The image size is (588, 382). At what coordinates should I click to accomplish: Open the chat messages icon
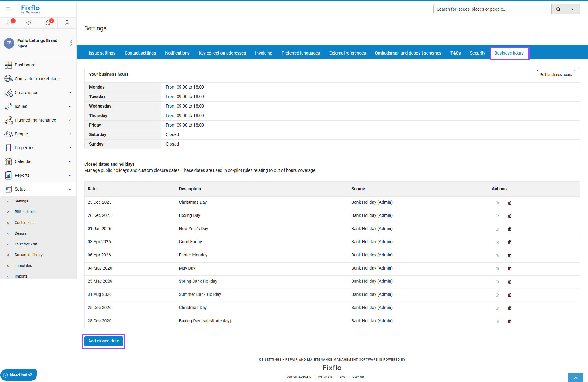(9, 23)
